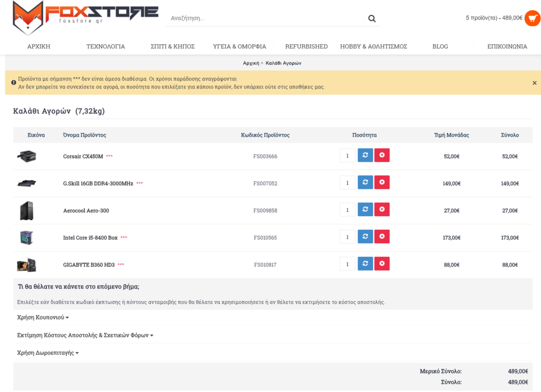Click the Intel Core i5-8400 thumbnail
541x392 pixels.
pyautogui.click(x=27, y=237)
